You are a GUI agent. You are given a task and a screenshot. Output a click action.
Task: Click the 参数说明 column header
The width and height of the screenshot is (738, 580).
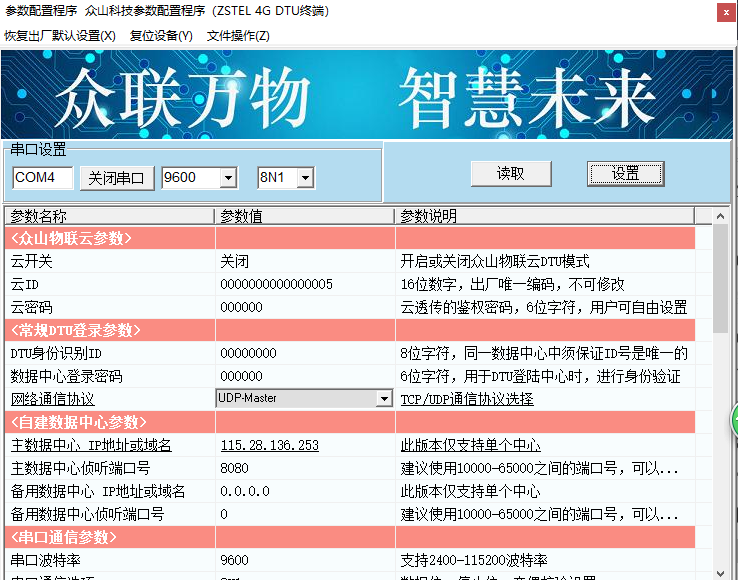coord(545,216)
